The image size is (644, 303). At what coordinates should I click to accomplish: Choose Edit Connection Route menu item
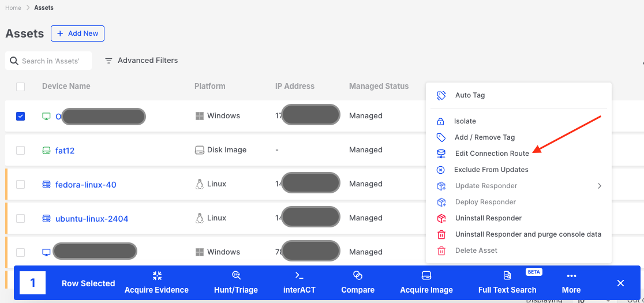pyautogui.click(x=492, y=154)
